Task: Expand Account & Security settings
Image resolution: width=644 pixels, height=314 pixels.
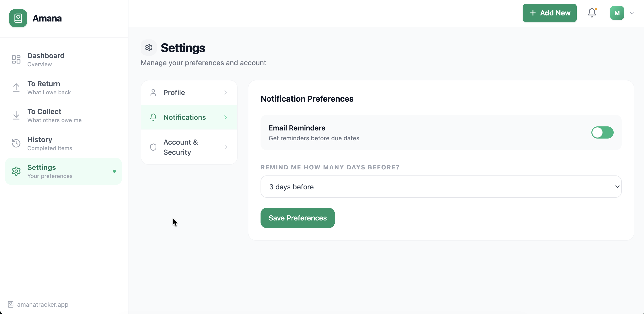Action: tap(189, 147)
